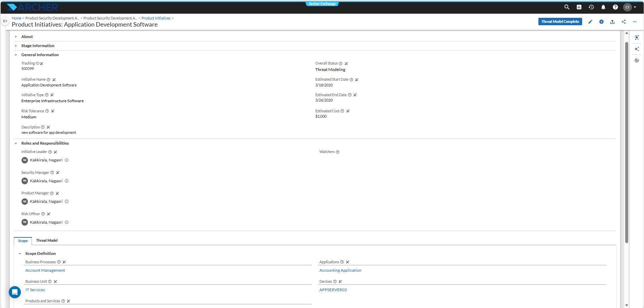Viewport: 644px width, 308px height.
Task: Click pin icon beside Description
Action: pos(48,127)
